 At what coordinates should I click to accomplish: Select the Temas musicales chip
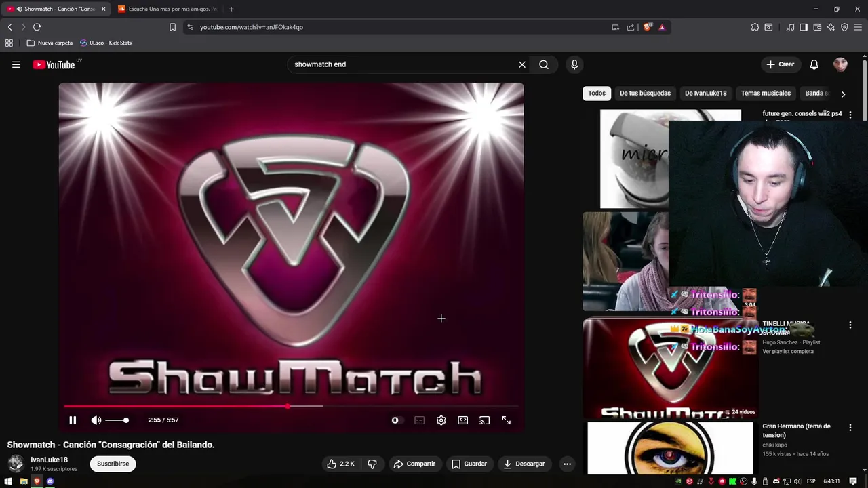(766, 94)
